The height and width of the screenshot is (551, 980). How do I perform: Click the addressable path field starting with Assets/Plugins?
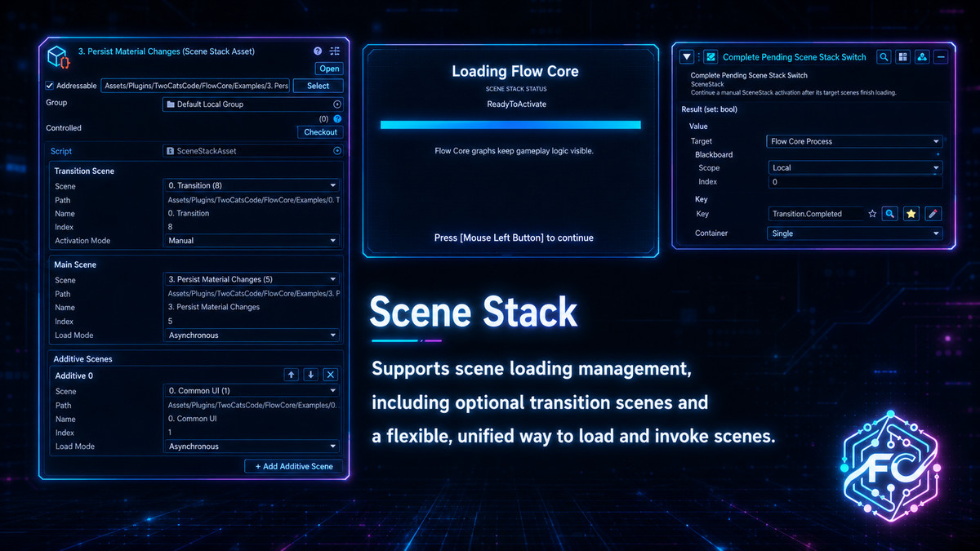(x=195, y=86)
